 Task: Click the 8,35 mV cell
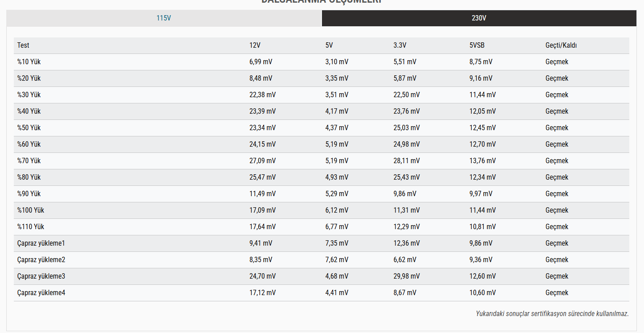261,260
